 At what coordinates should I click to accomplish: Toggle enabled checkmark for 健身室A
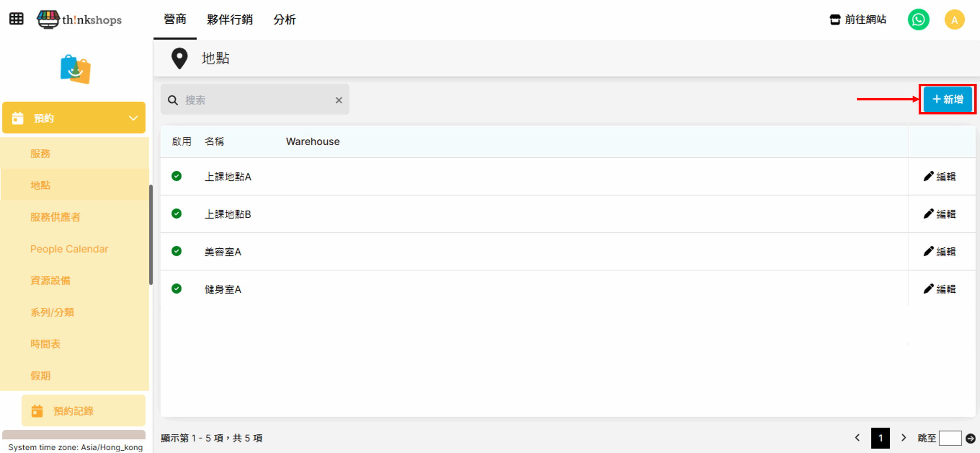[x=176, y=289]
